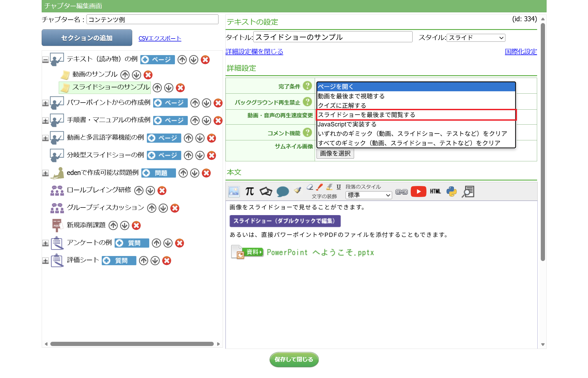Expand the edenで作成可能な問題例 section

45,173
